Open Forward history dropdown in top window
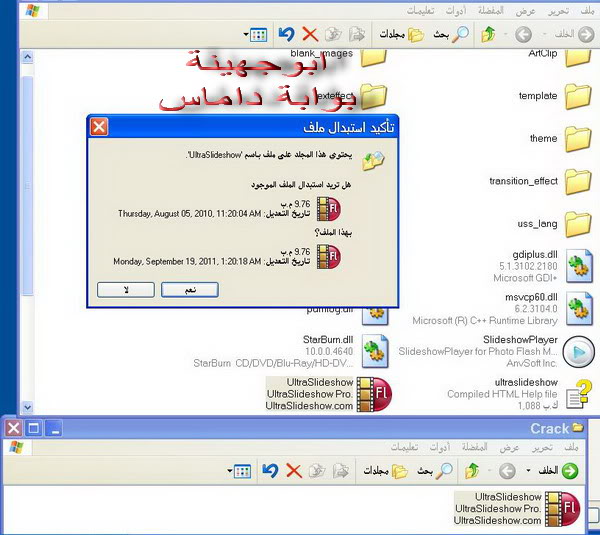The height and width of the screenshot is (535, 600). pos(505,35)
